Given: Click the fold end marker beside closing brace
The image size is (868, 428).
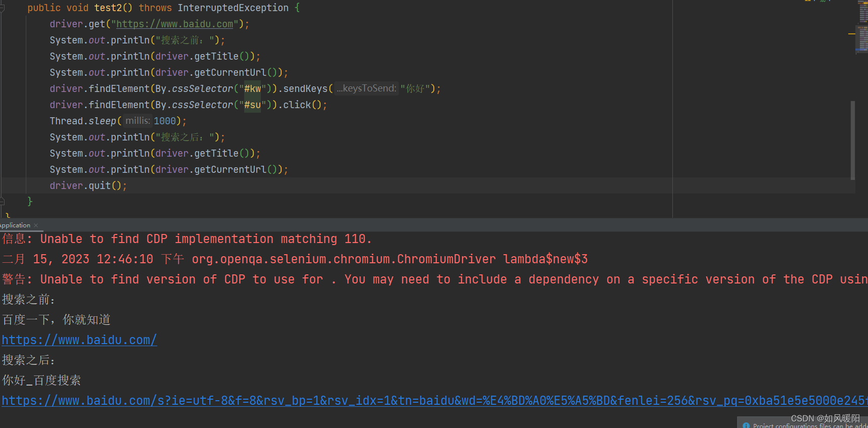Looking at the screenshot, I should (x=2, y=201).
